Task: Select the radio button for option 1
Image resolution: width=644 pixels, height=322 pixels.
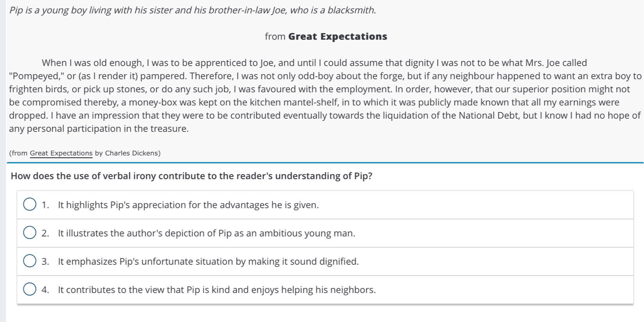Action: point(30,205)
